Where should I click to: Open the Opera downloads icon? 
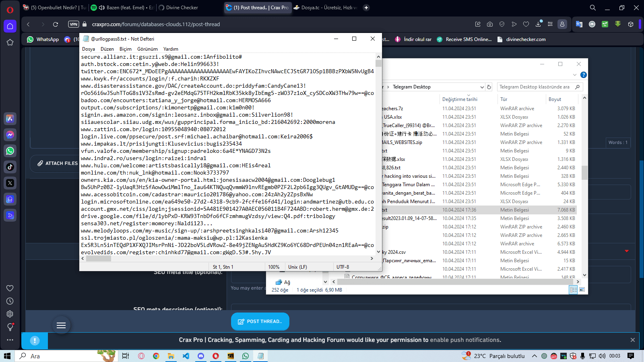pyautogui.click(x=538, y=24)
